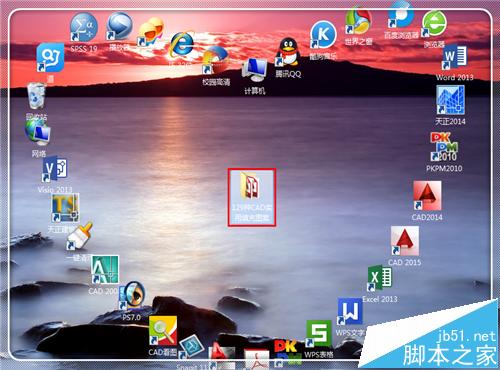Launch the PS7.0 Photoshop shortcut

coord(132,295)
